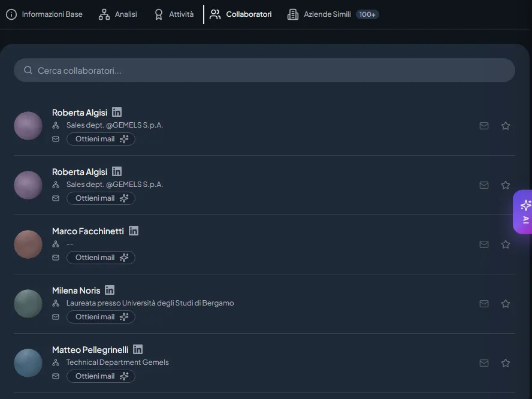Image resolution: width=532 pixels, height=399 pixels.
Task: Click Milena Noris's green avatar
Action: coord(28,304)
